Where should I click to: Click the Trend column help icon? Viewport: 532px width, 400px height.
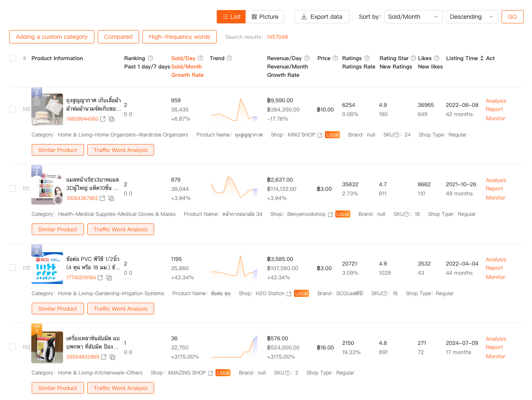point(229,58)
